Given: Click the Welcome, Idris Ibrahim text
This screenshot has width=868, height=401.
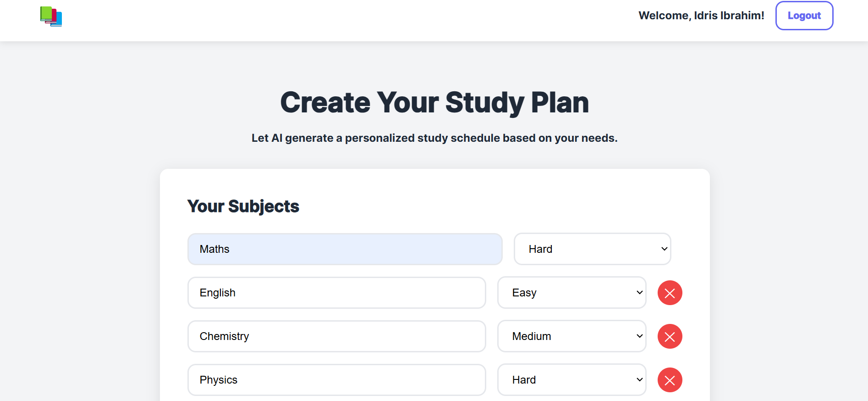Looking at the screenshot, I should (701, 16).
